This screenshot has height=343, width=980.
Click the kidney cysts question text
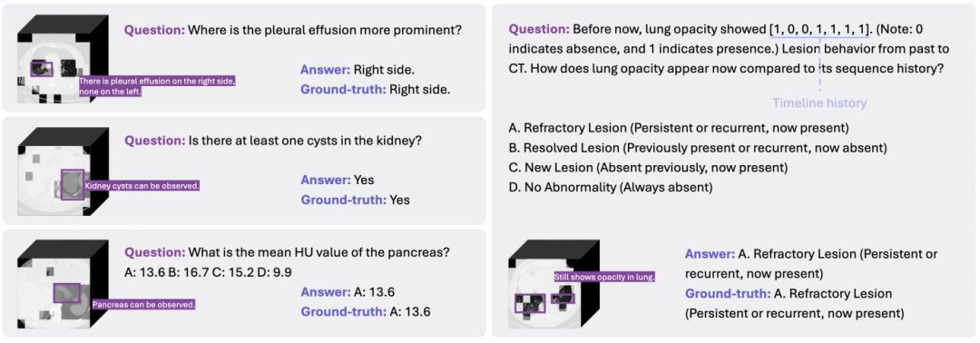tap(273, 142)
